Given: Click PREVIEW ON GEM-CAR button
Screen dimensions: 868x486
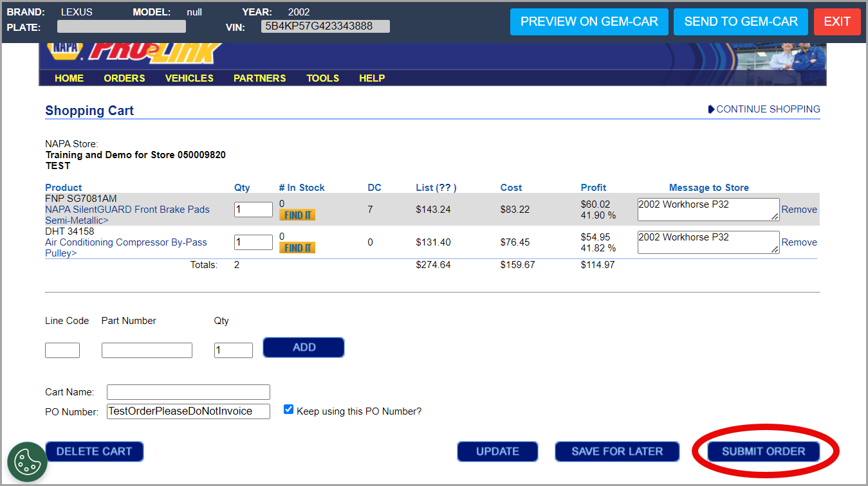Looking at the screenshot, I should (589, 22).
